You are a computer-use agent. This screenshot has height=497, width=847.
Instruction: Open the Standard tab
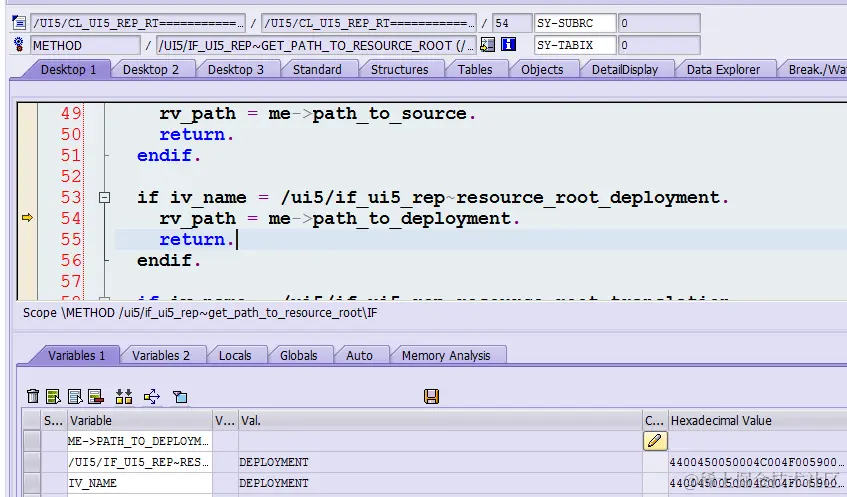(x=317, y=70)
